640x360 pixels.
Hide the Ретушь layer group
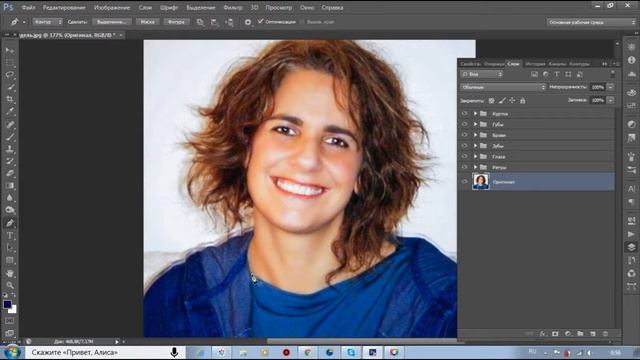464,167
